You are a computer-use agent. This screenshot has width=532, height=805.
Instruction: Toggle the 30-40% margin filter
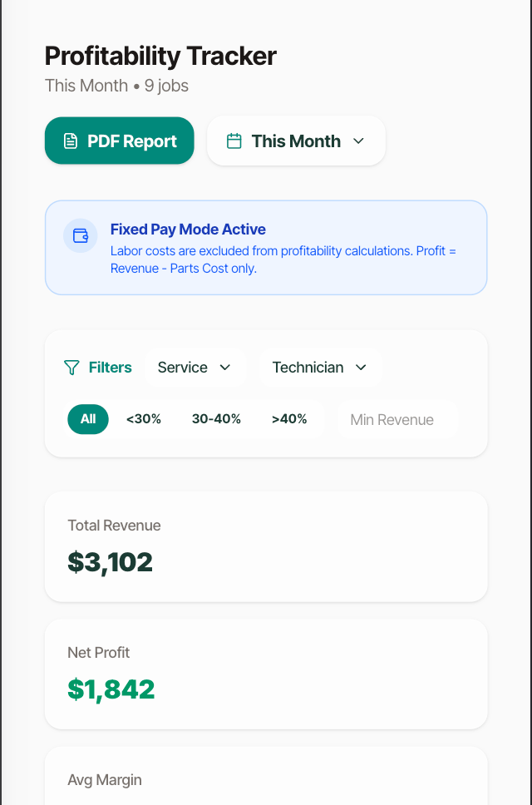[216, 419]
